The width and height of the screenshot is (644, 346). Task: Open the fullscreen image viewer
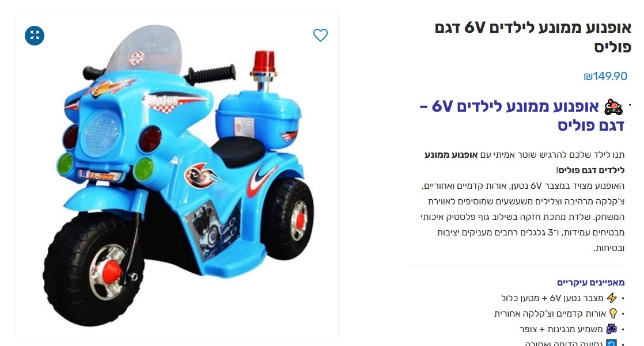35,35
